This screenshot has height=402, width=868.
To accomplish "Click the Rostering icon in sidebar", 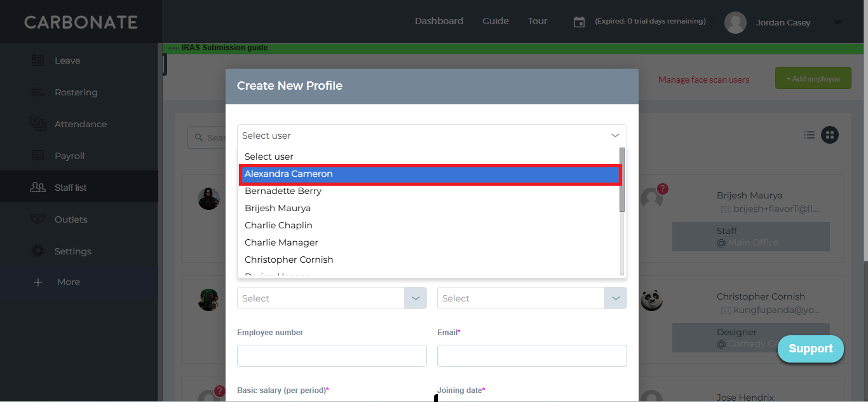I will pos(38,92).
